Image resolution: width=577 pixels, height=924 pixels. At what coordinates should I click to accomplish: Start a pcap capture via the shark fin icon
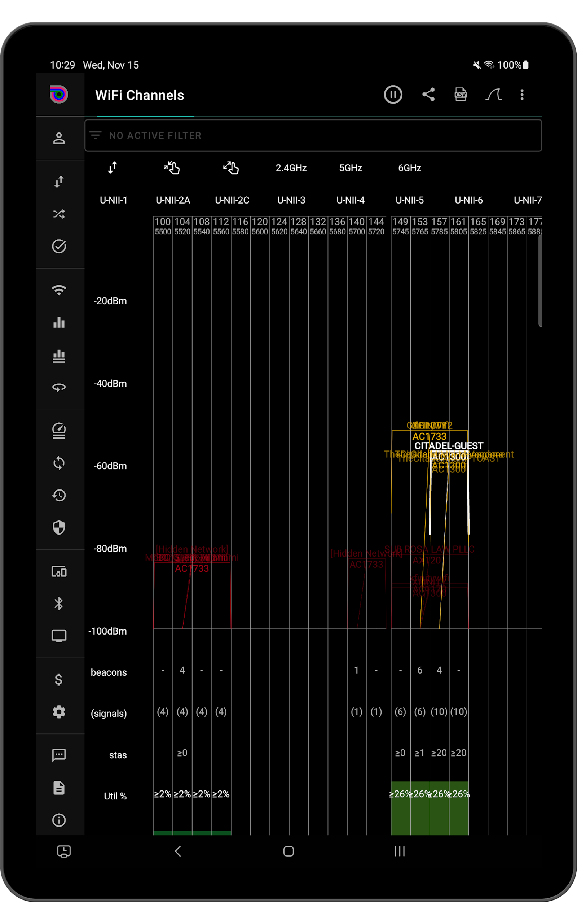tap(493, 95)
